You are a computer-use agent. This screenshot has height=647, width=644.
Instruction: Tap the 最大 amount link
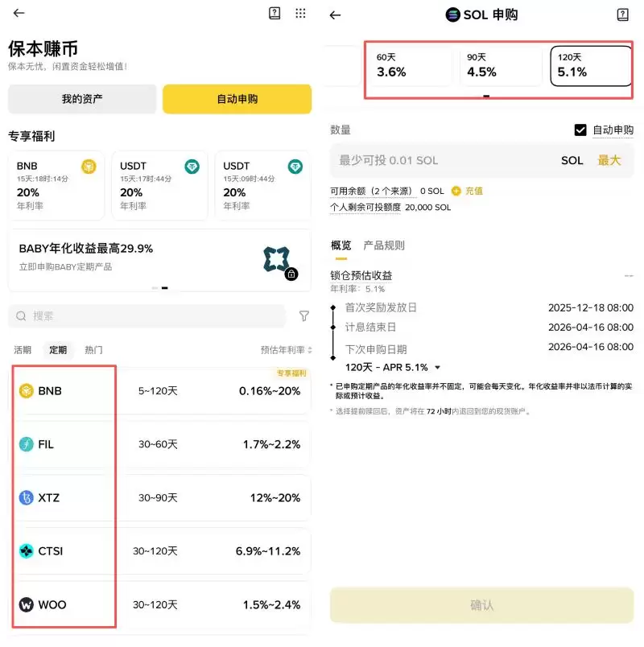(x=609, y=160)
